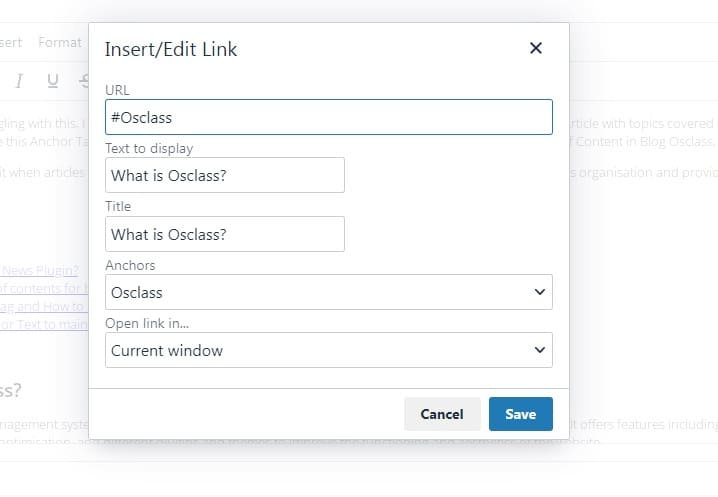Focus the Text to display field

click(224, 175)
